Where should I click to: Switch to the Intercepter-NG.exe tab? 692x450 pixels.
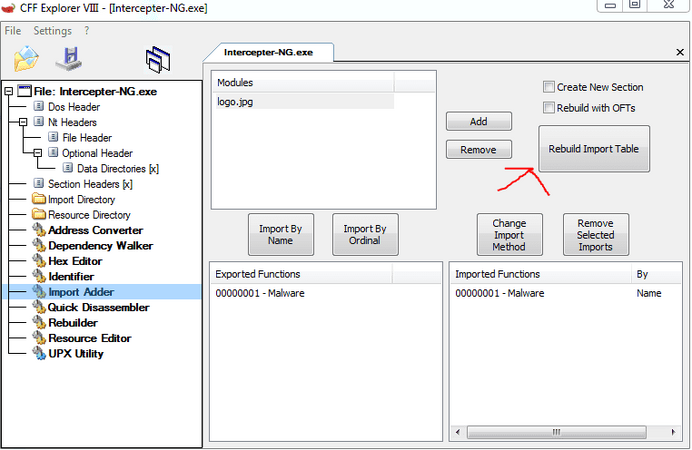coord(268,52)
